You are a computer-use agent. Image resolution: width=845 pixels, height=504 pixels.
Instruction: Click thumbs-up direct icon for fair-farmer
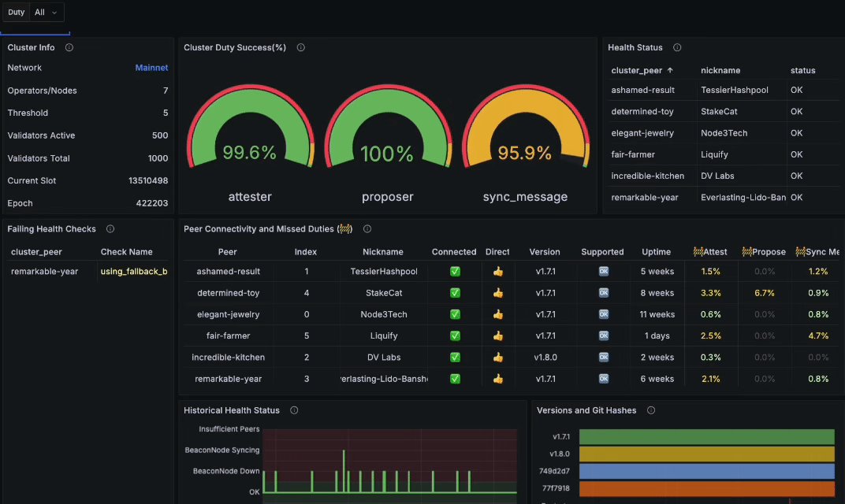click(498, 336)
